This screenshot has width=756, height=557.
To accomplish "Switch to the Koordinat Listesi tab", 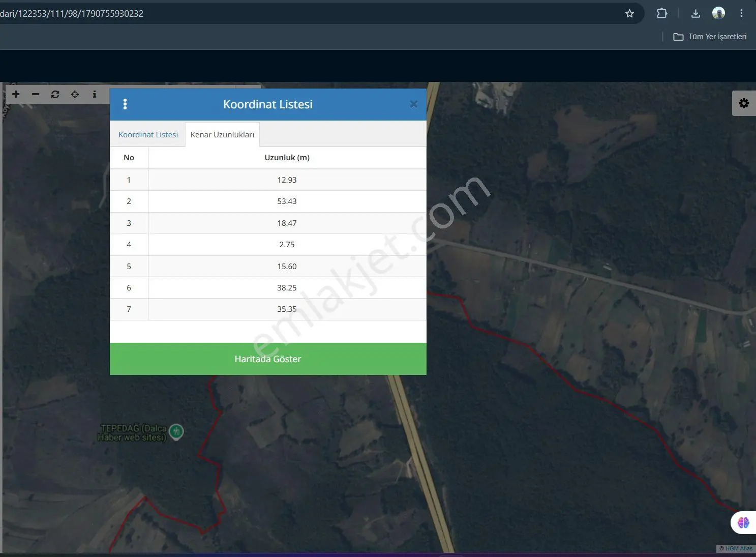I will (148, 135).
